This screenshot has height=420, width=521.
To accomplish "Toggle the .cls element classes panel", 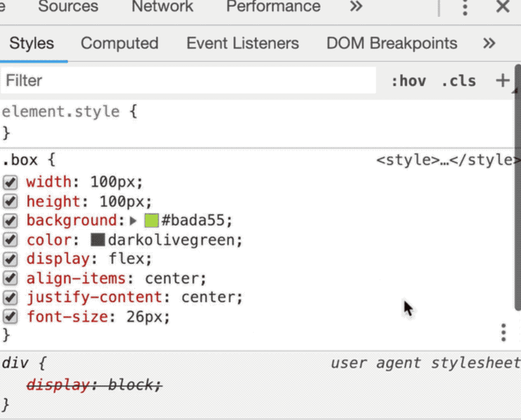I will [458, 80].
